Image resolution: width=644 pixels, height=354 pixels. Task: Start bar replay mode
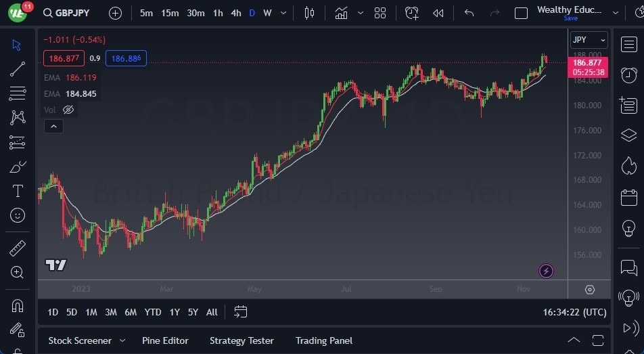(438, 13)
